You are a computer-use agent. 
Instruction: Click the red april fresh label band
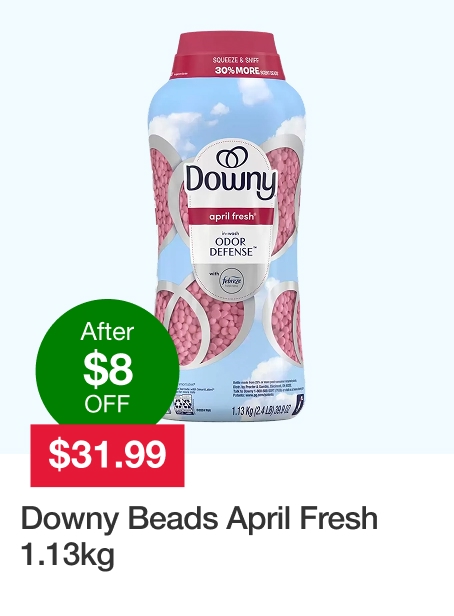(232, 216)
